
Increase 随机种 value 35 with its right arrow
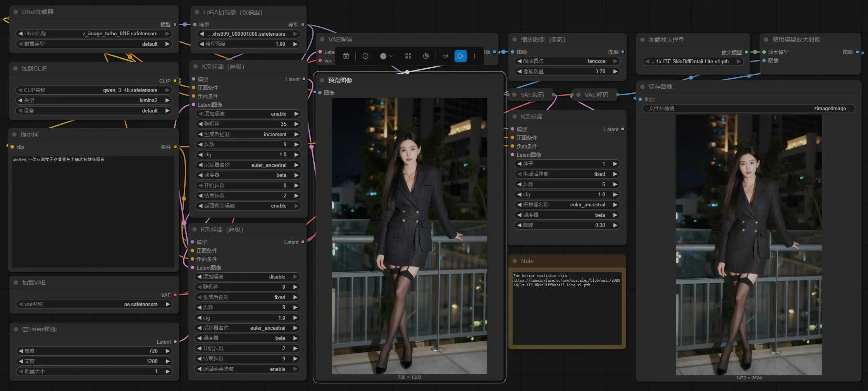click(x=296, y=124)
